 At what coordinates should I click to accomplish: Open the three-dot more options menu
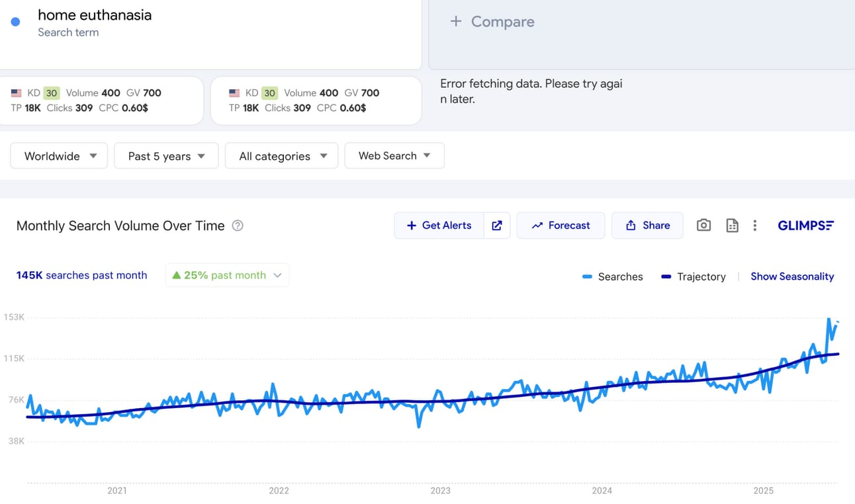click(754, 226)
